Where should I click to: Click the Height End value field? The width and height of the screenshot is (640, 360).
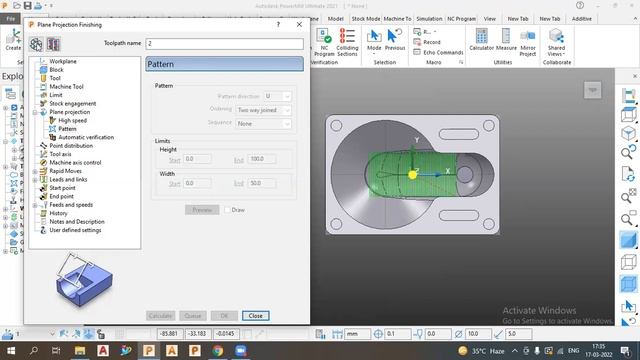click(x=262, y=159)
